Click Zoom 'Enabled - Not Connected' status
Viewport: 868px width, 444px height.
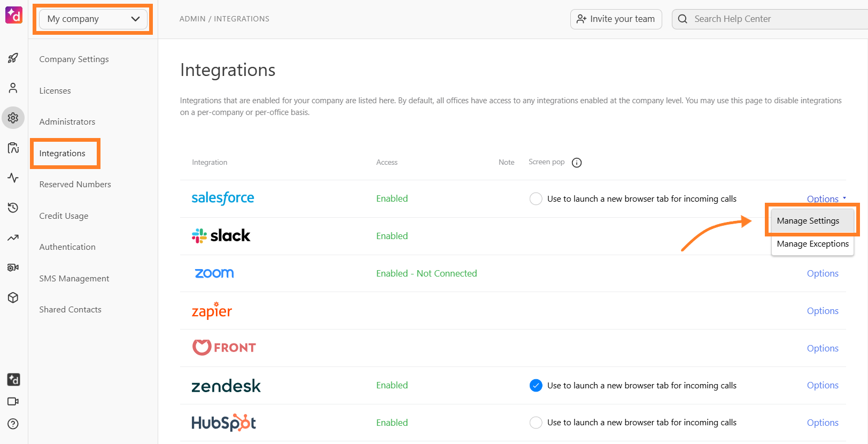427,273
